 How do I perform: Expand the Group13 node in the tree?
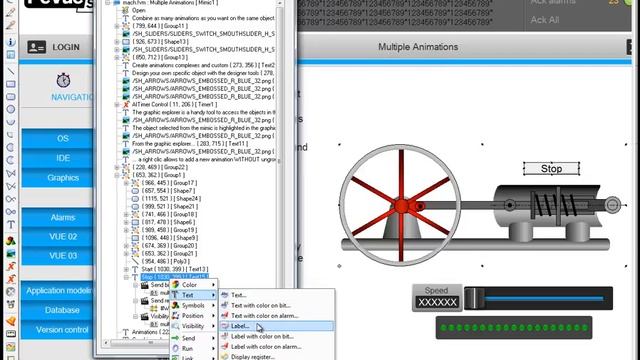click(117, 58)
